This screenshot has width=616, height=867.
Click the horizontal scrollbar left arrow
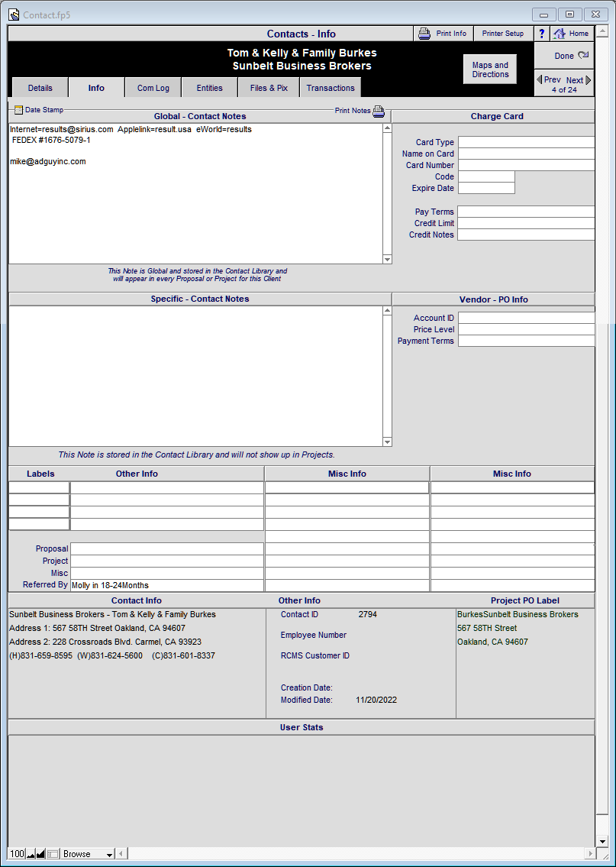(x=121, y=854)
